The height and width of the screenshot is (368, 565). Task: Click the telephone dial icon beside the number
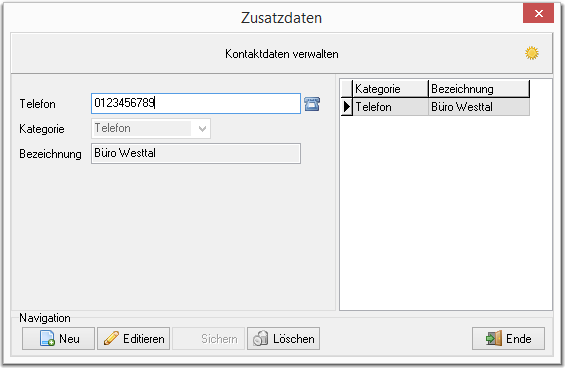pyautogui.click(x=312, y=104)
